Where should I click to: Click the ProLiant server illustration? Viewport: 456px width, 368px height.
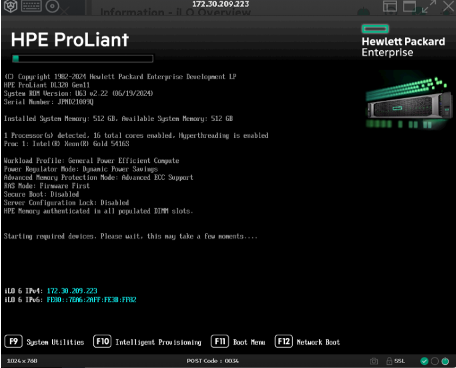tap(409, 103)
